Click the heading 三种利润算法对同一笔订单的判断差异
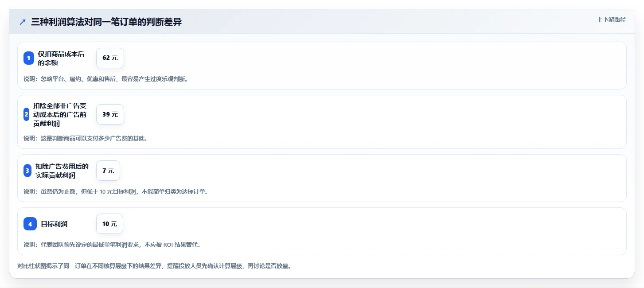Viewport: 644px width, 288px height. click(x=106, y=22)
